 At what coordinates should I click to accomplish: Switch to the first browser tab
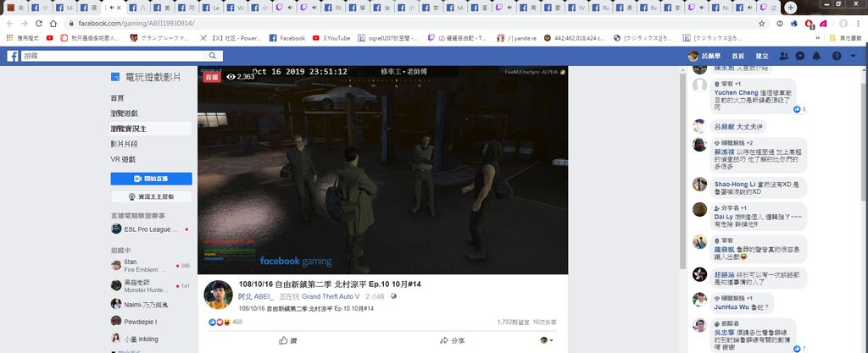(x=15, y=8)
